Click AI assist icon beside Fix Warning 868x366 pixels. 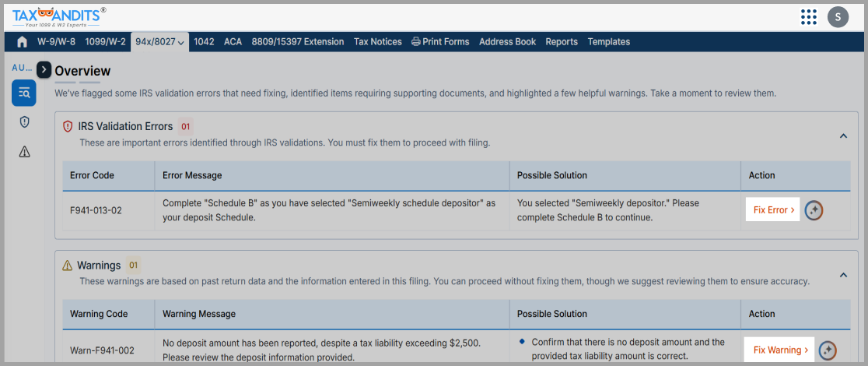828,350
